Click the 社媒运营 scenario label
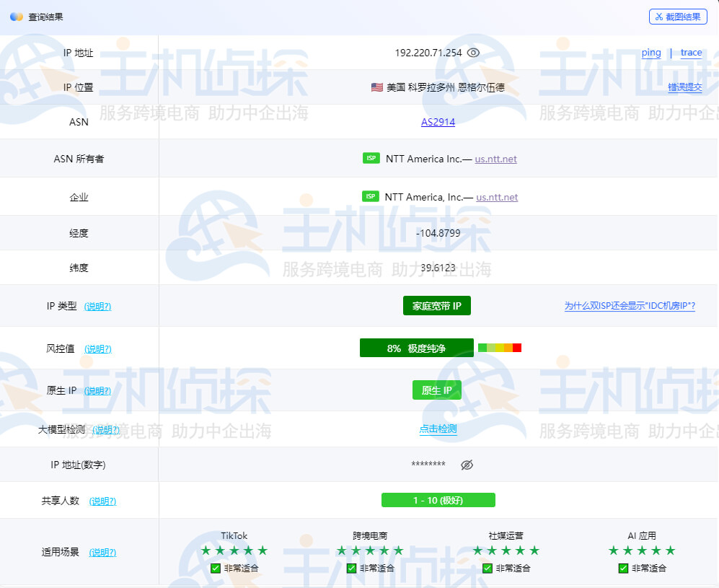The width and height of the screenshot is (719, 588). tap(506, 536)
